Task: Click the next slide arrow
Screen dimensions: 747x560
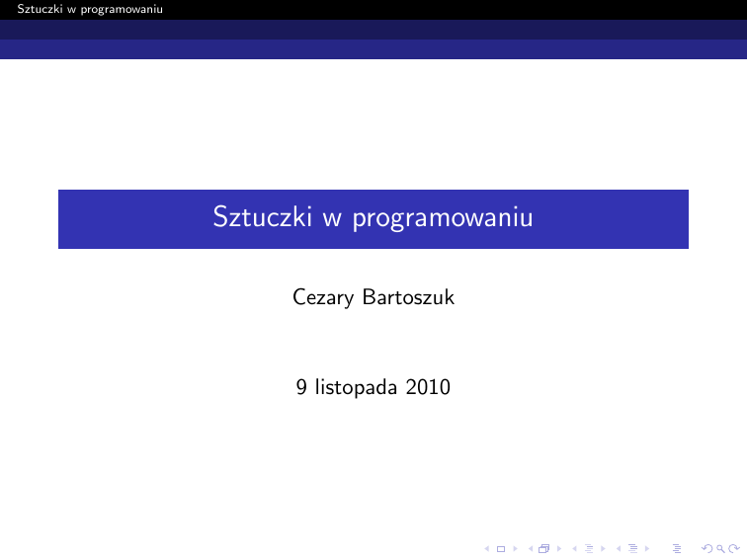Action: coord(513,548)
